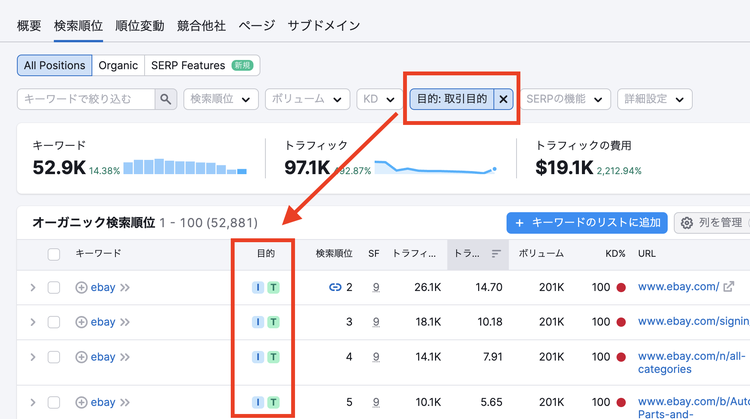Click the T intent badge in position 2 row
The height and width of the screenshot is (419, 750).
coord(273,287)
